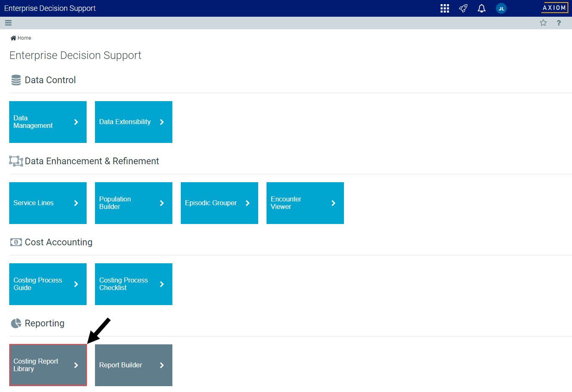Open the JL user profile avatar
This screenshot has height=392, width=572.
(501, 8)
